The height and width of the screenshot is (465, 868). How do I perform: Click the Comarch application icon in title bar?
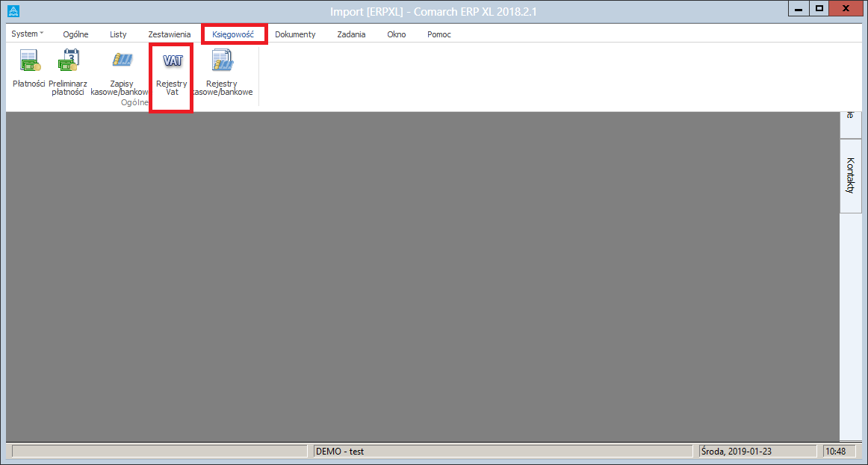click(13, 11)
